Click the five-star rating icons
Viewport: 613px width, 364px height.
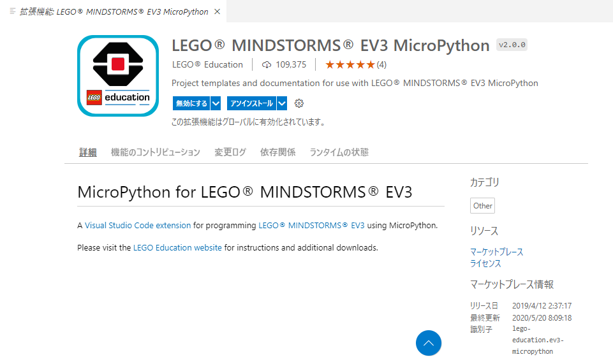click(350, 65)
